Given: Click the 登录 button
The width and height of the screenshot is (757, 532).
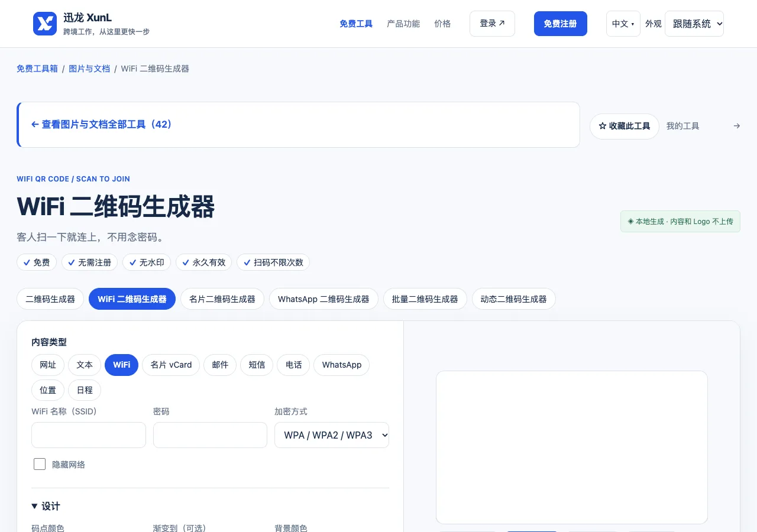Looking at the screenshot, I should point(492,24).
